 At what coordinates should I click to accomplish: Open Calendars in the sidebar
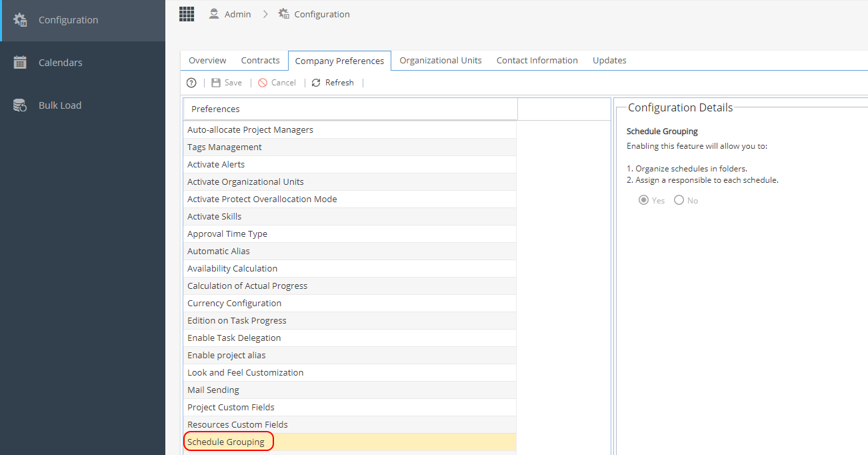pos(83,63)
